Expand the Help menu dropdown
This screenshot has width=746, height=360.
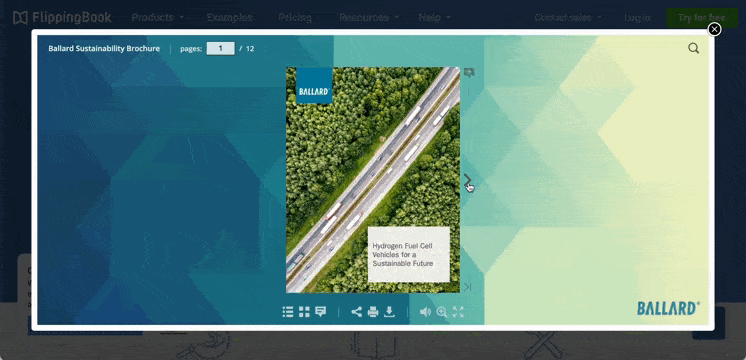(x=434, y=18)
